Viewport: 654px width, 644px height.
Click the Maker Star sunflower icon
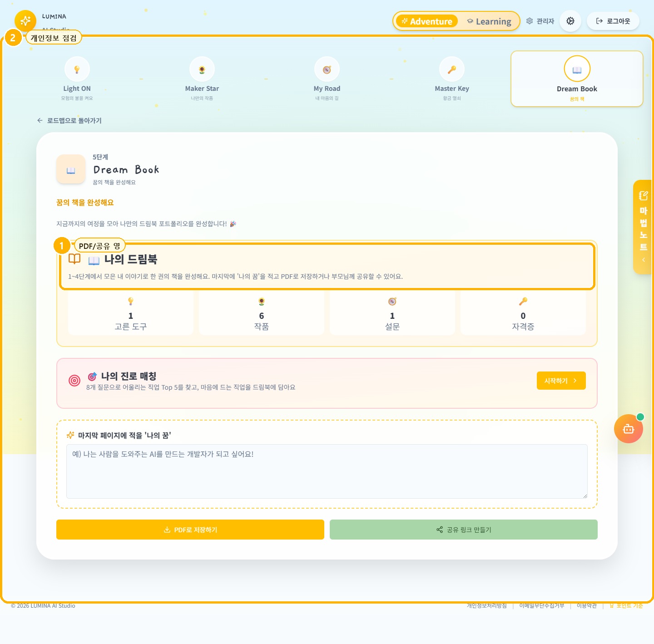click(202, 69)
